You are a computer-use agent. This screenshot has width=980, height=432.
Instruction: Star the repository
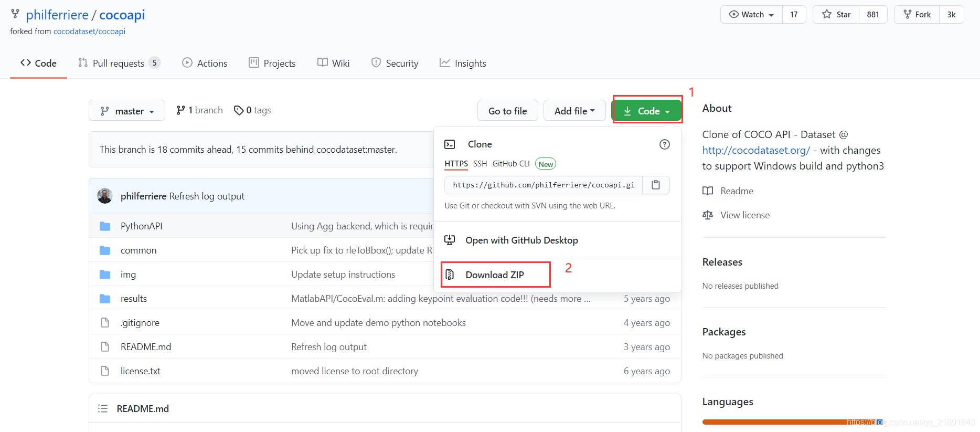pyautogui.click(x=836, y=15)
